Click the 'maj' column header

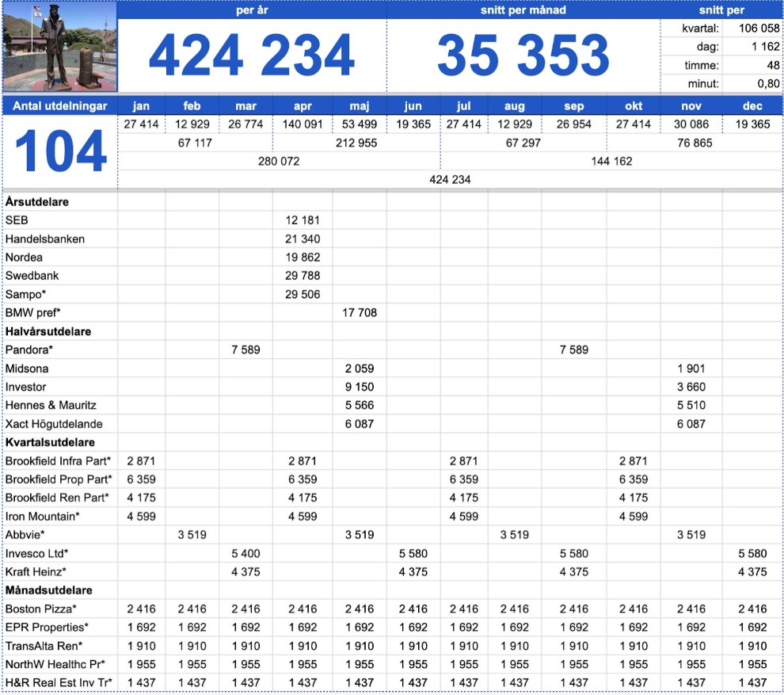pos(359,106)
